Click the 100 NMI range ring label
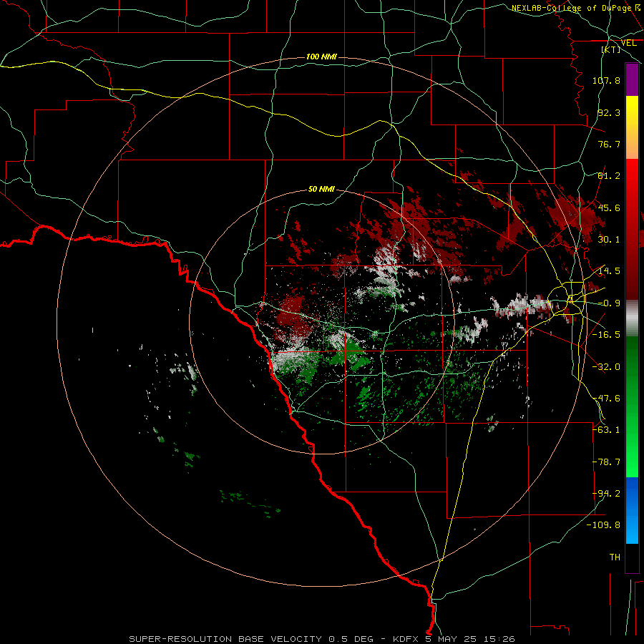Image resolution: width=644 pixels, height=644 pixels. tap(321, 57)
